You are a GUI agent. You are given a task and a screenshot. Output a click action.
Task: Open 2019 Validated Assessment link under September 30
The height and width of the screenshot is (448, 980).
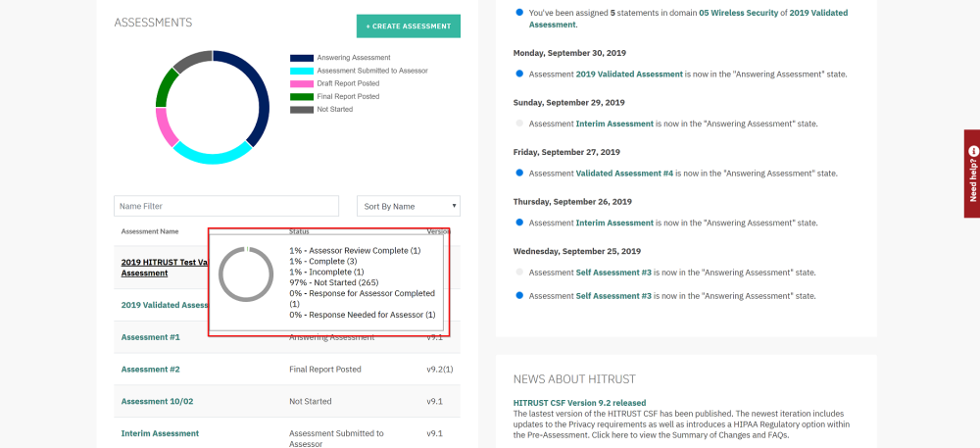click(x=629, y=74)
